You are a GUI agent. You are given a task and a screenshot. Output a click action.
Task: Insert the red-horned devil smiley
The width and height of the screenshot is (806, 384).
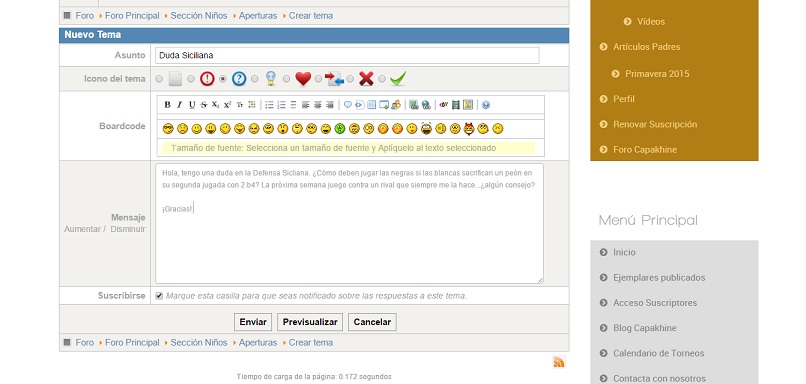(x=469, y=129)
